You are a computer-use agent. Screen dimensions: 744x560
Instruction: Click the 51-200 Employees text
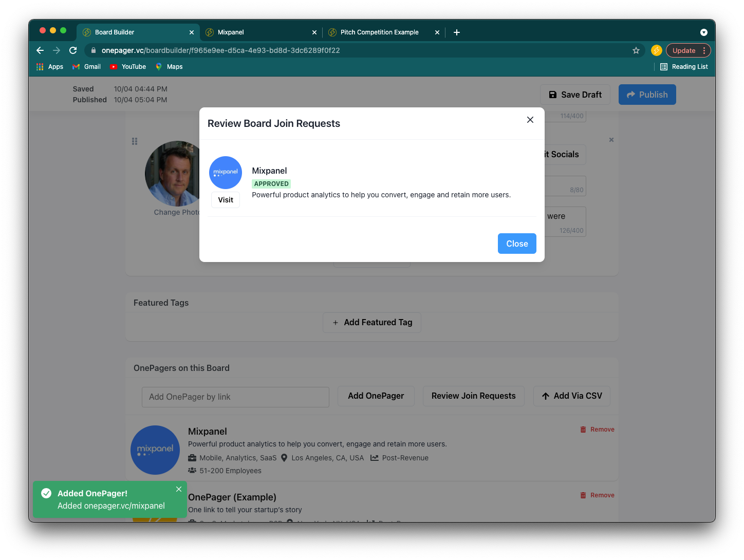point(230,471)
